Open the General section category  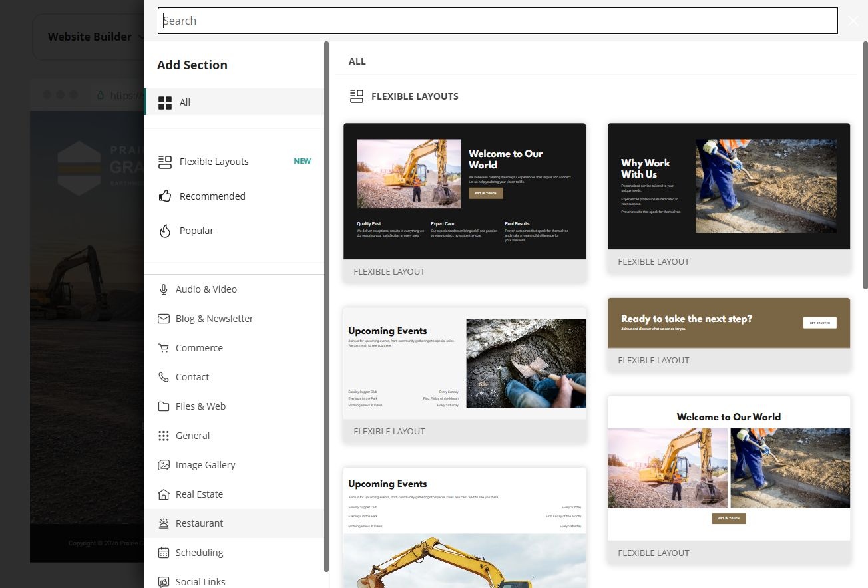234,436
